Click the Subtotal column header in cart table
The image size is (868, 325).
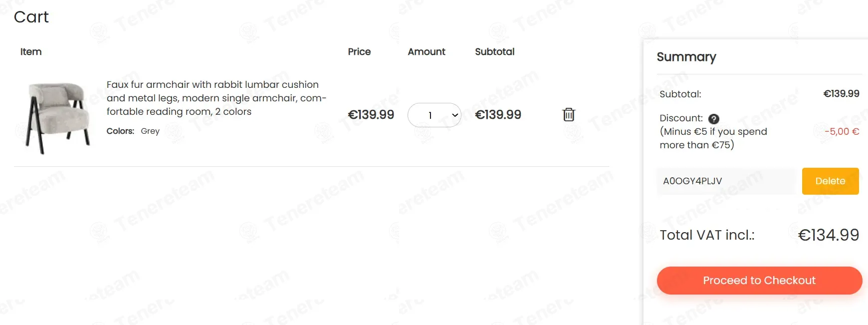pos(494,51)
